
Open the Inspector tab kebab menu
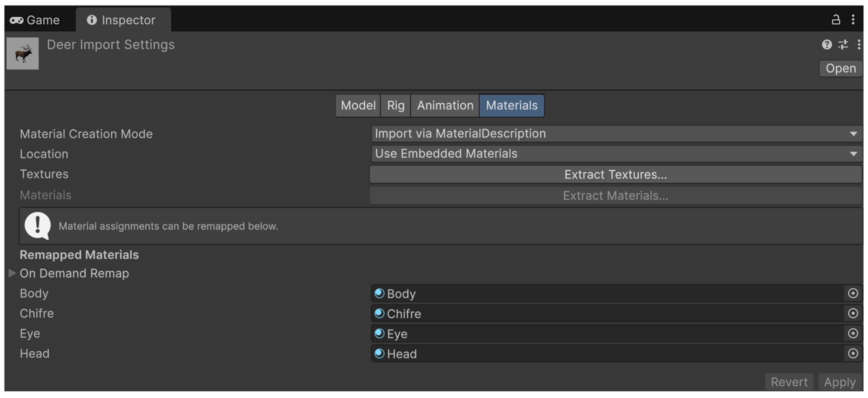click(x=853, y=19)
